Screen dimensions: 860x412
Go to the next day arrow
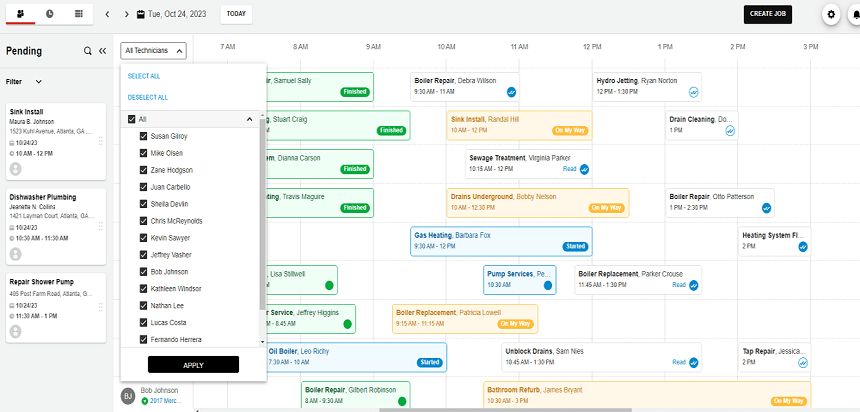127,14
